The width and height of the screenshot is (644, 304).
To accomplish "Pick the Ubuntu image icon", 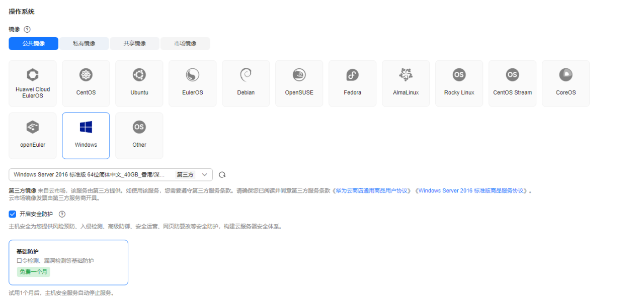I will coord(139,75).
